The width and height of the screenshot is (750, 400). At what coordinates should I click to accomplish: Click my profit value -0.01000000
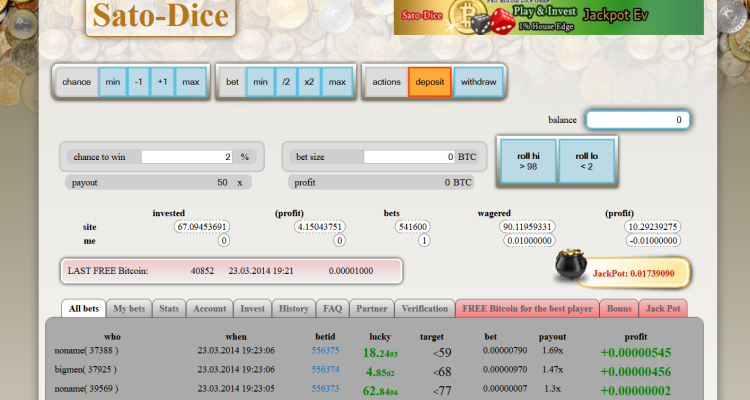653,240
